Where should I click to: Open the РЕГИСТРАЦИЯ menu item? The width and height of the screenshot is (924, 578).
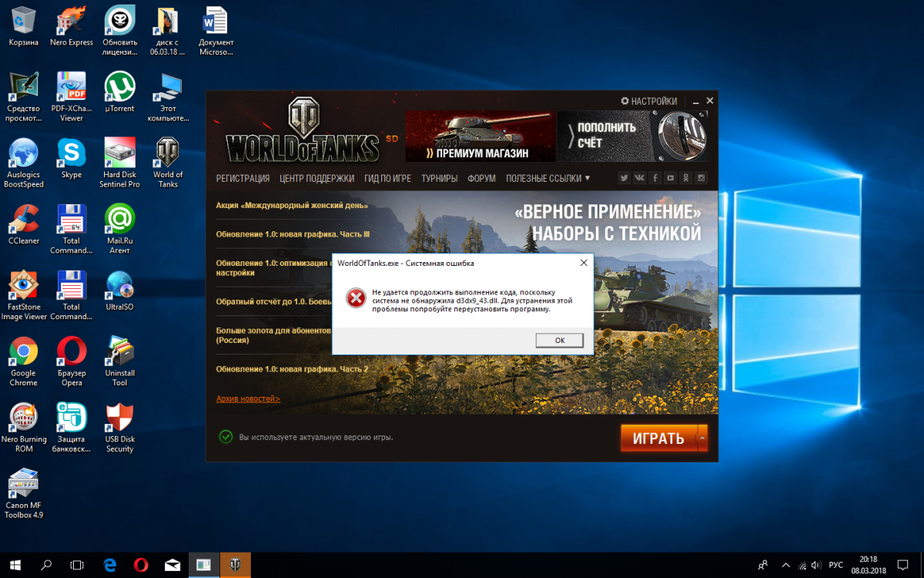click(243, 178)
